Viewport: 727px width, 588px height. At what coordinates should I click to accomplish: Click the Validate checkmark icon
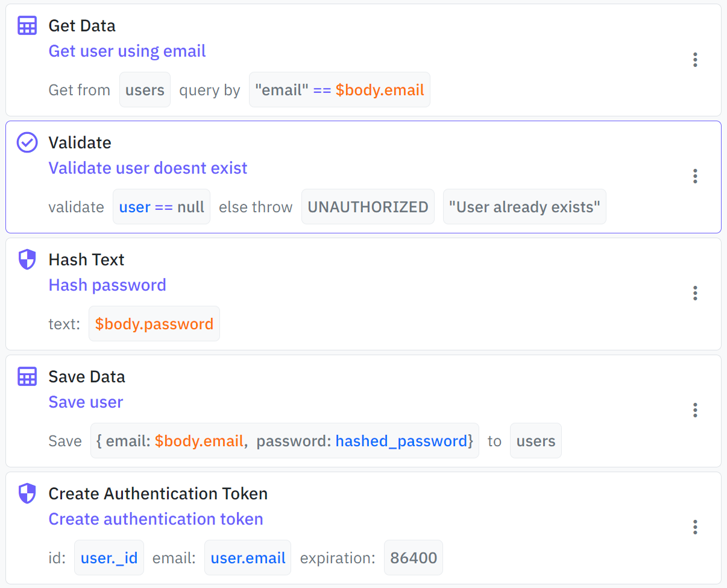pos(27,142)
